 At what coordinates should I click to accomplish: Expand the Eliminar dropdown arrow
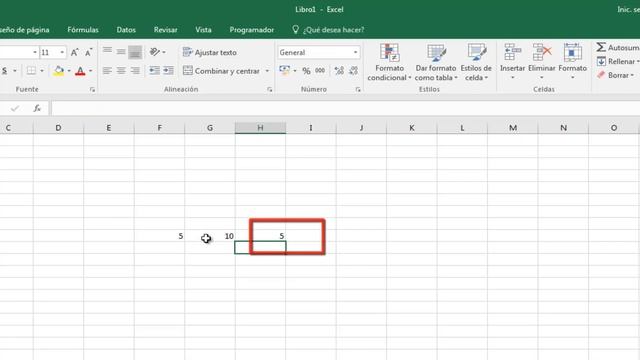pyautogui.click(x=542, y=78)
